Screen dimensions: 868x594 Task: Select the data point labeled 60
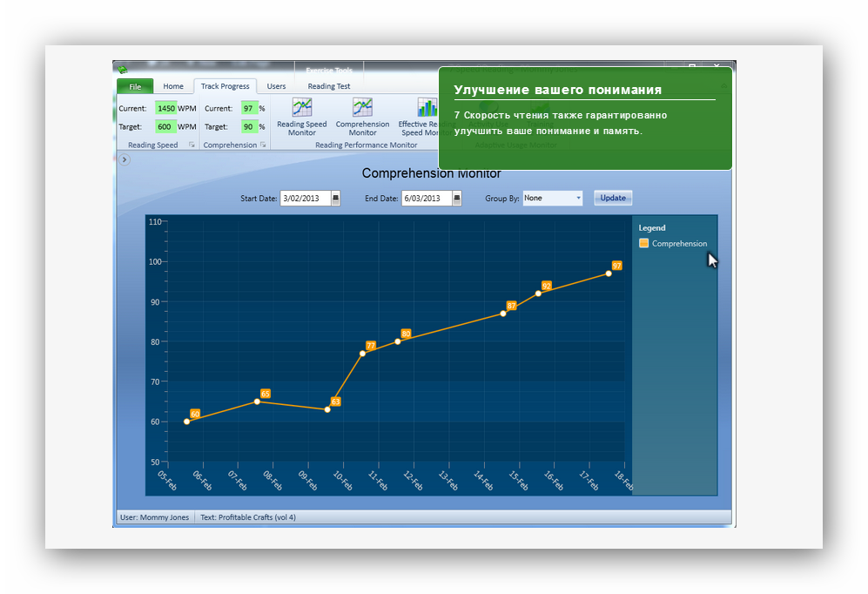click(x=187, y=422)
